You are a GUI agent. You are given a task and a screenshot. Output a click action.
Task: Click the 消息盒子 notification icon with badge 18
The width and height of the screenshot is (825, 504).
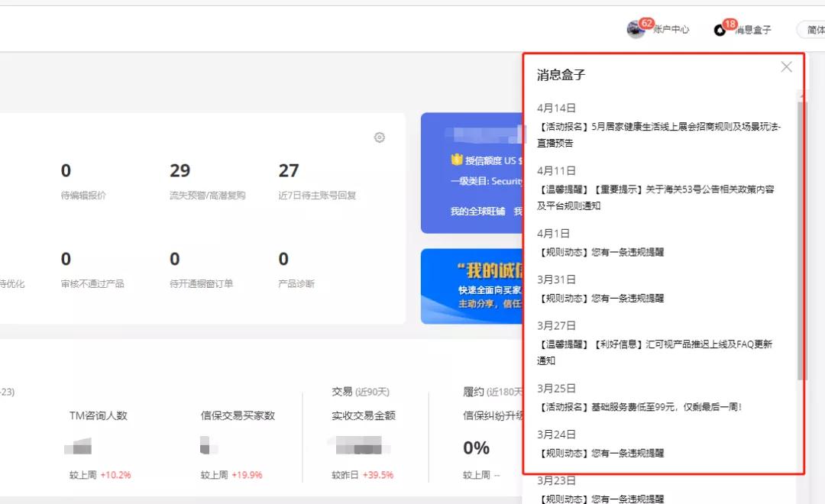(719, 29)
